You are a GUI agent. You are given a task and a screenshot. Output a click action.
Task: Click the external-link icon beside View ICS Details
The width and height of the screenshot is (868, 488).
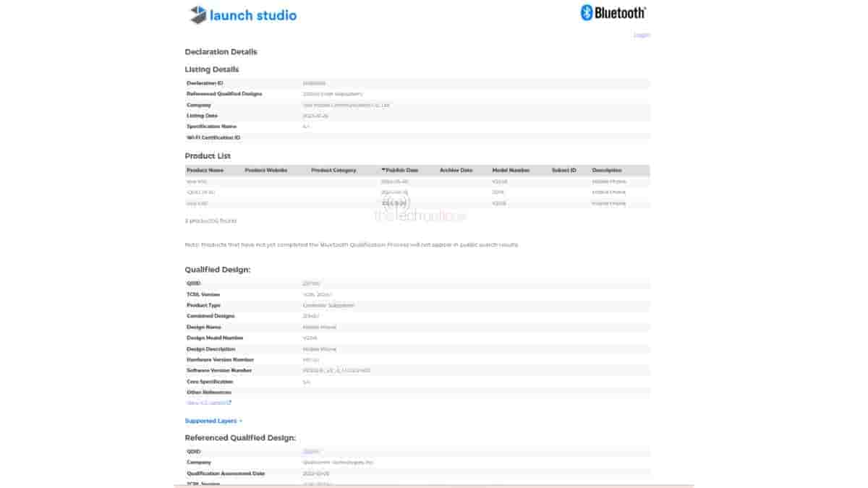point(229,403)
